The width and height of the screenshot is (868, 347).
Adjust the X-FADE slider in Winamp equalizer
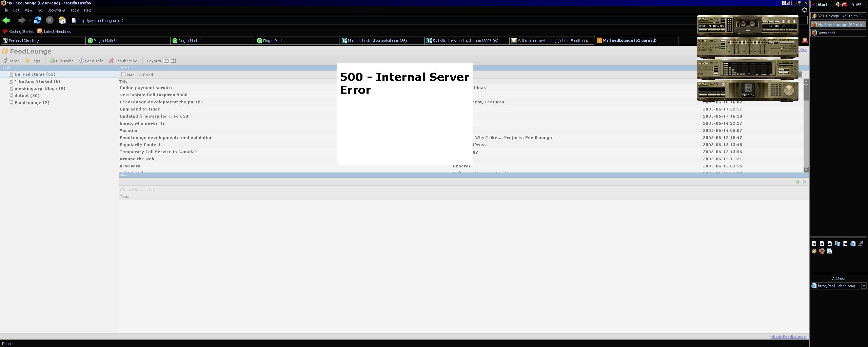coord(782,48)
